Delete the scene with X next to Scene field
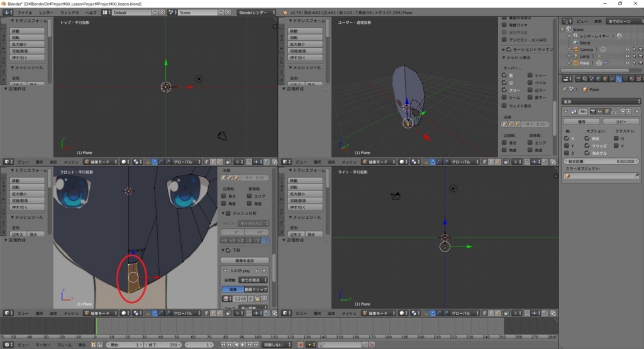The image size is (644, 349). [x=228, y=13]
